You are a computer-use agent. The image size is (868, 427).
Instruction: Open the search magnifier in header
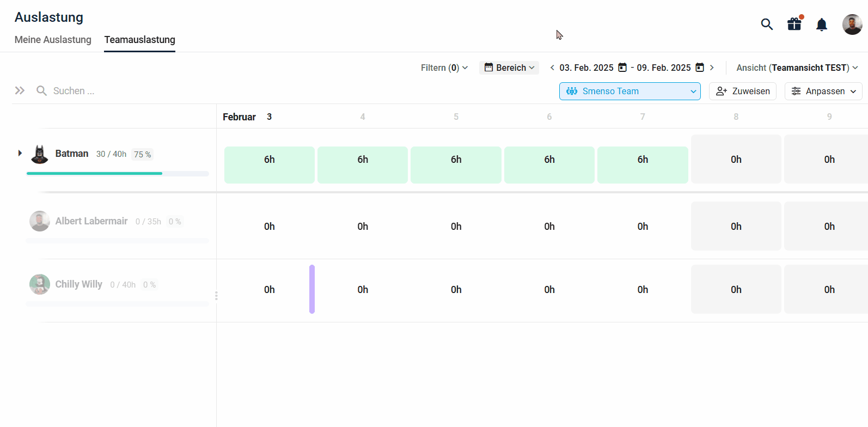767,25
